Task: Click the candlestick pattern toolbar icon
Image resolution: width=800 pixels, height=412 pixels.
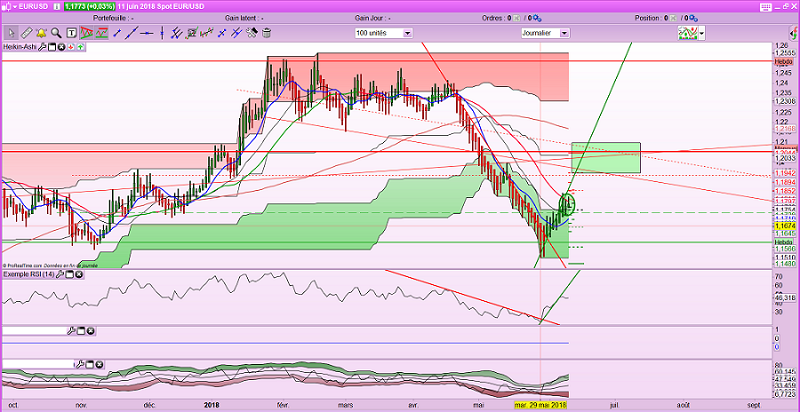Action: (x=207, y=33)
